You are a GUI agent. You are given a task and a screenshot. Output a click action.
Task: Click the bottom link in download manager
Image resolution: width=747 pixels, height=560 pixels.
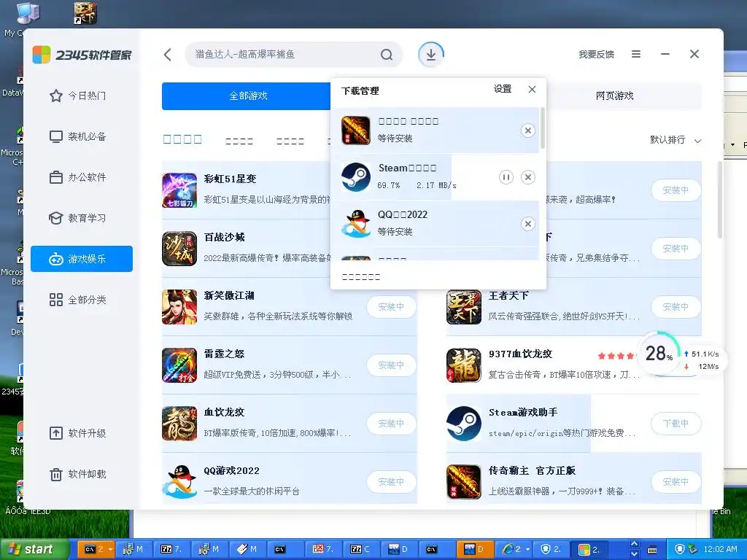[360, 277]
